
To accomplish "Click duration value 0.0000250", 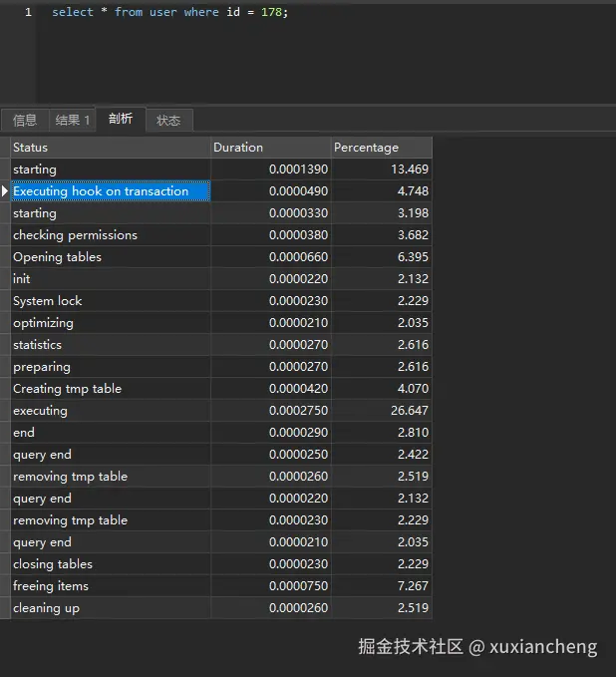I will click(x=298, y=455).
